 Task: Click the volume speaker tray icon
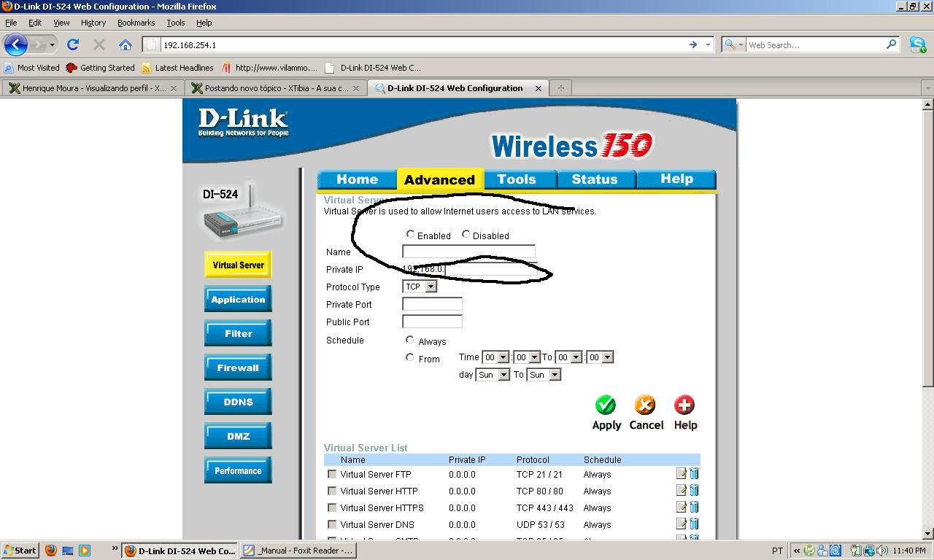pyautogui.click(x=883, y=551)
